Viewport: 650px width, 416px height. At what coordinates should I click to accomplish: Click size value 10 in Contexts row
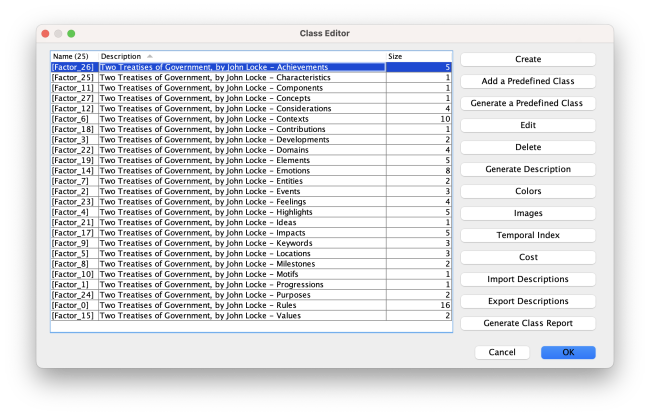coord(419,119)
